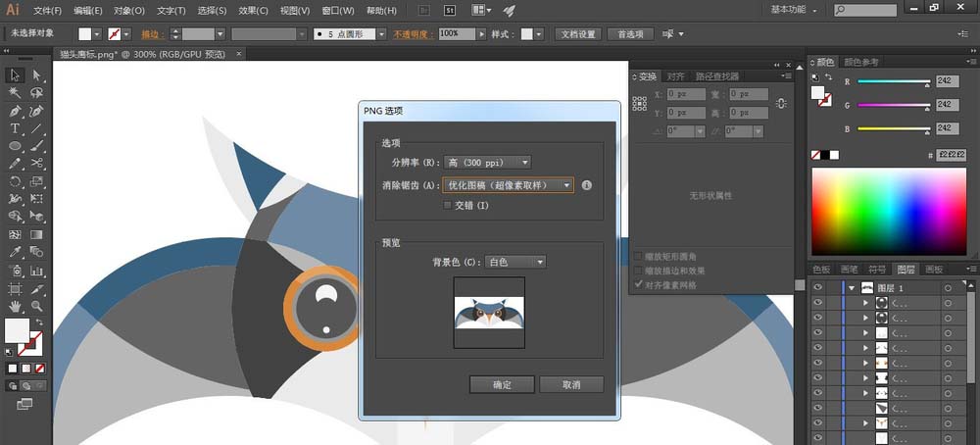Screen dimensions: 980x445
Task: Select the Scissors tool
Action: pyautogui.click(x=37, y=164)
